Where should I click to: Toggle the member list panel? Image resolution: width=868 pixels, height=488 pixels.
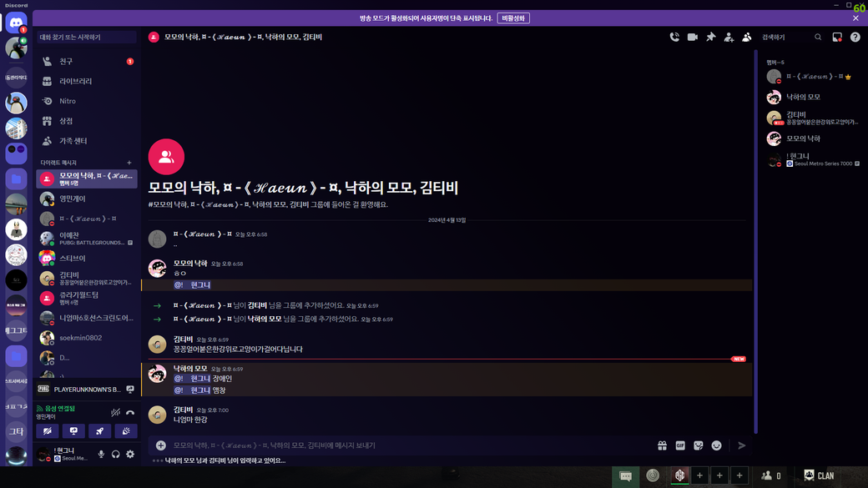(x=747, y=38)
